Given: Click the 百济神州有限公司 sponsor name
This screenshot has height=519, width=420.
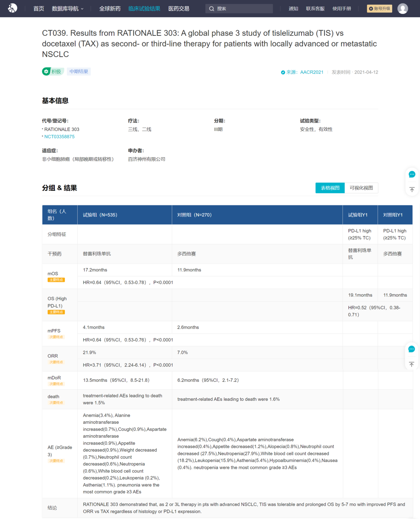Looking at the screenshot, I should [147, 159].
